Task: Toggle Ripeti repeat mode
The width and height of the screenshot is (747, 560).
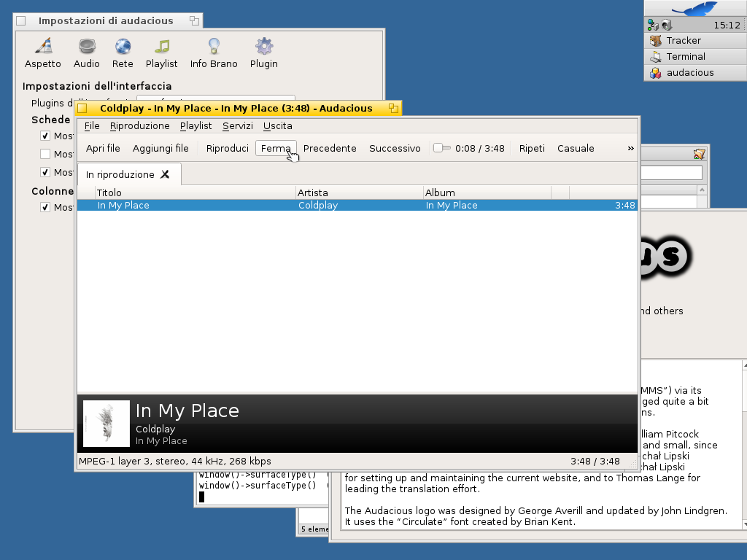Action: [x=532, y=148]
